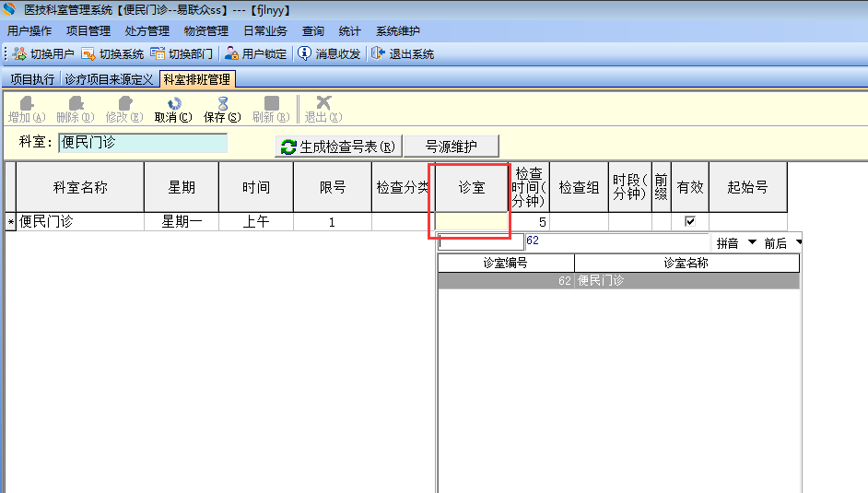Click the 诊室 search input box

[x=480, y=241]
